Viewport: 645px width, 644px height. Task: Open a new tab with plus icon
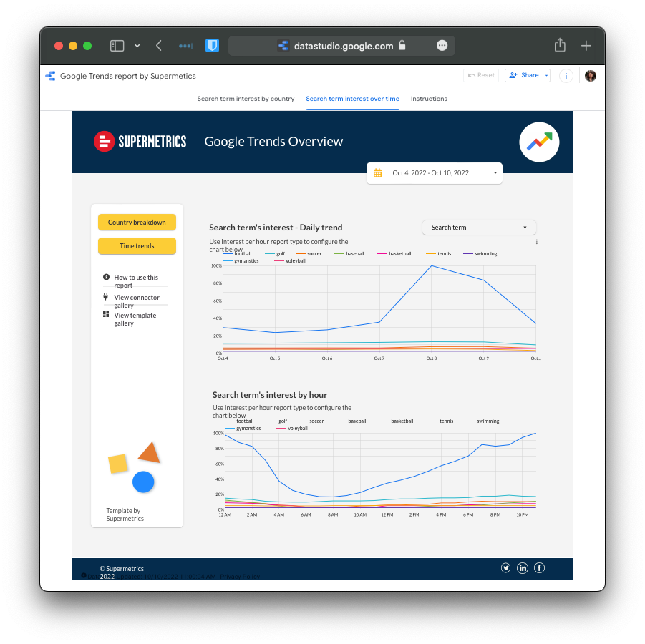[586, 46]
